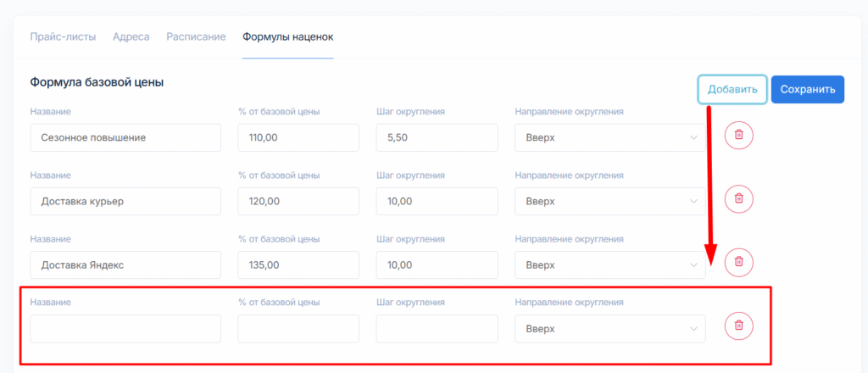Open rounding direction dropdown for Доставка Яндекс
The width and height of the screenshot is (868, 373).
coord(609,265)
